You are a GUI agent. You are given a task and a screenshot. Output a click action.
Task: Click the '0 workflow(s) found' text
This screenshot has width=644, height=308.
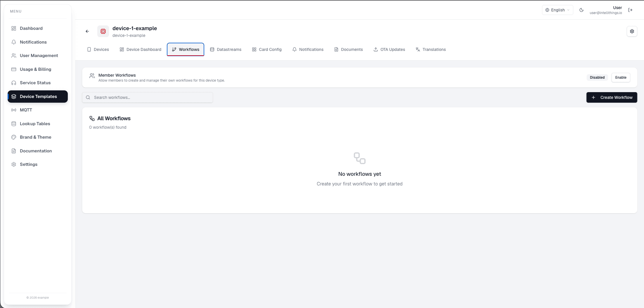pos(108,127)
